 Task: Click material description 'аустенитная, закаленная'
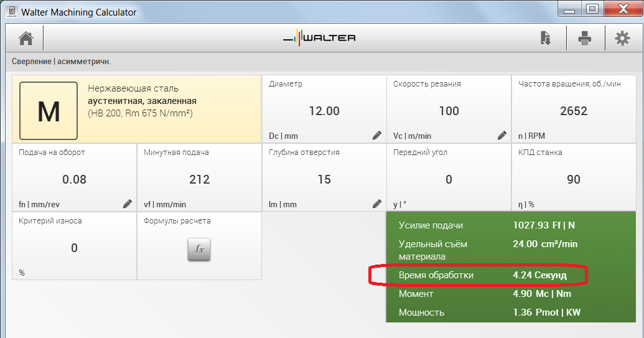pyautogui.click(x=142, y=101)
